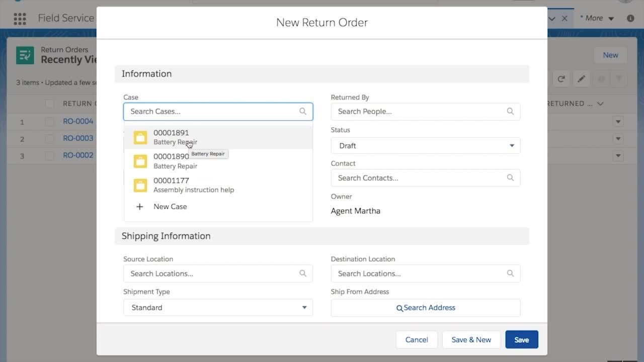Click the Cancel button
Image resolution: width=644 pixels, height=362 pixels.
[x=417, y=340]
